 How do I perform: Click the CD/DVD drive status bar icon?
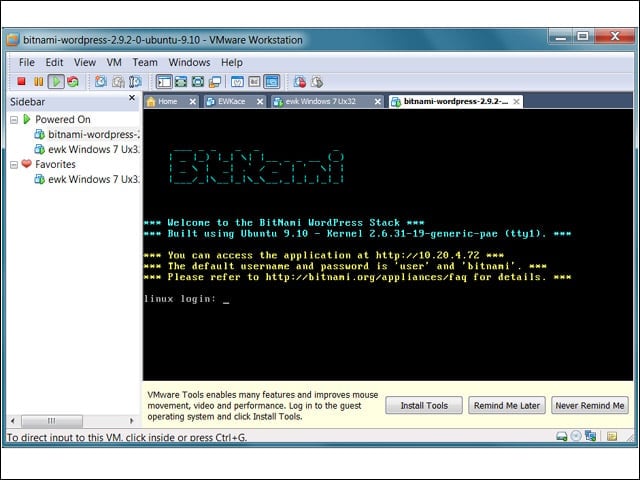pyautogui.click(x=576, y=436)
